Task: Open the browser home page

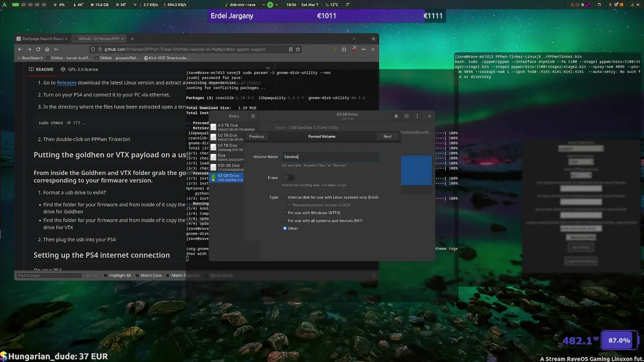Action: (47, 49)
